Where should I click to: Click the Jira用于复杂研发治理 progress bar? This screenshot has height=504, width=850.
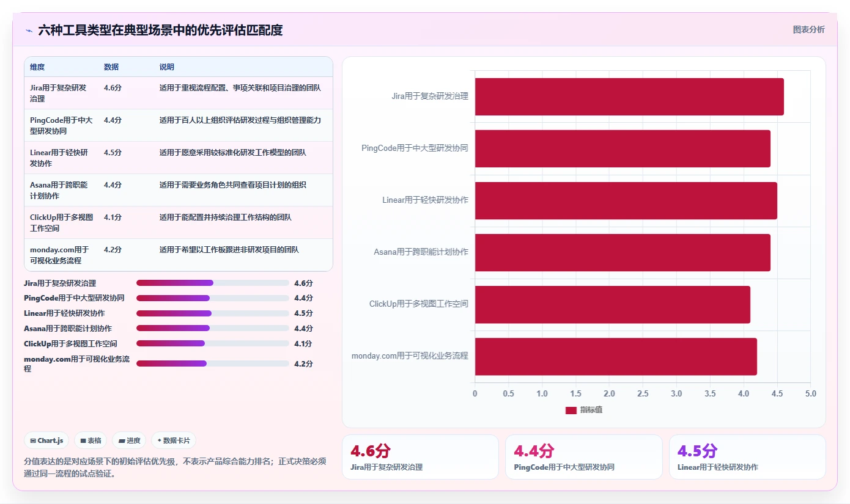pyautogui.click(x=213, y=283)
